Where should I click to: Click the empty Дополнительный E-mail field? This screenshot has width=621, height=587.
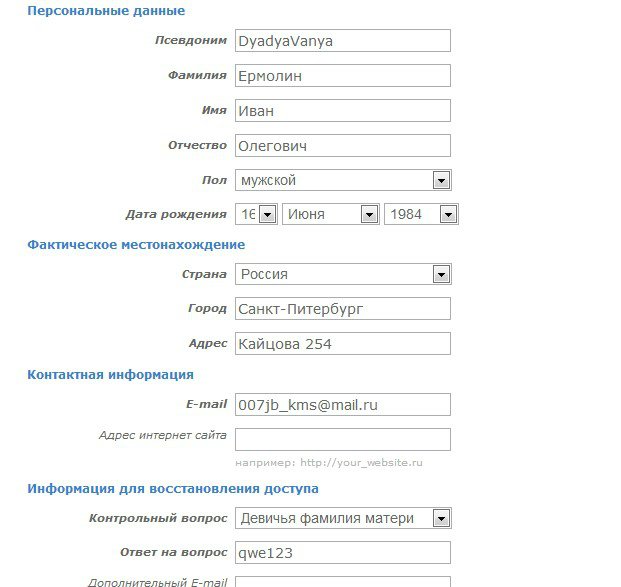pyautogui.click(x=343, y=582)
